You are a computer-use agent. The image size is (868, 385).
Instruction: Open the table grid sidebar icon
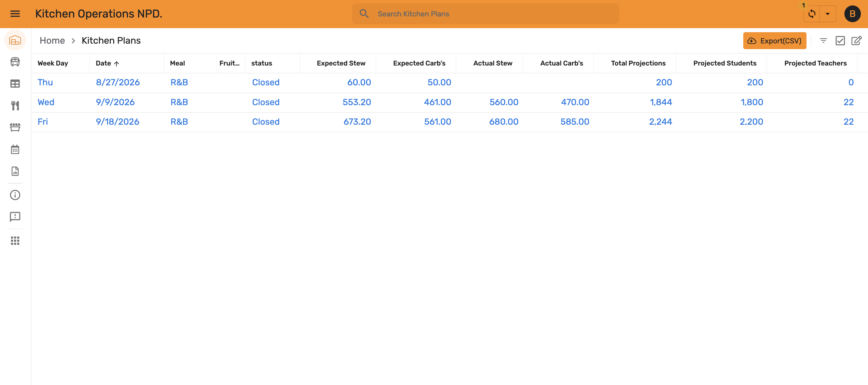coord(15,84)
